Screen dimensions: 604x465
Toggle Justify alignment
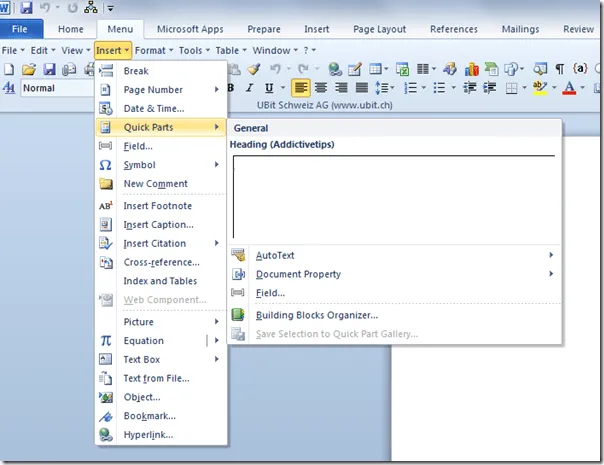tap(362, 88)
